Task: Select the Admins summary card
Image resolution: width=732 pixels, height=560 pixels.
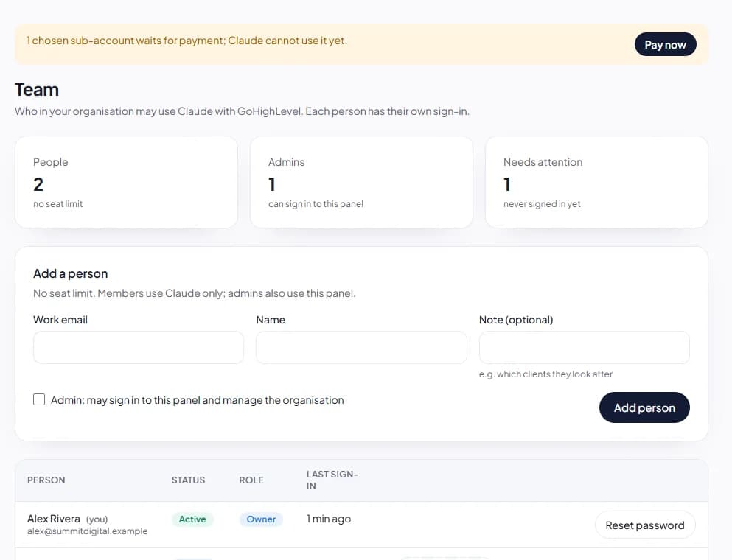Action: [361, 182]
